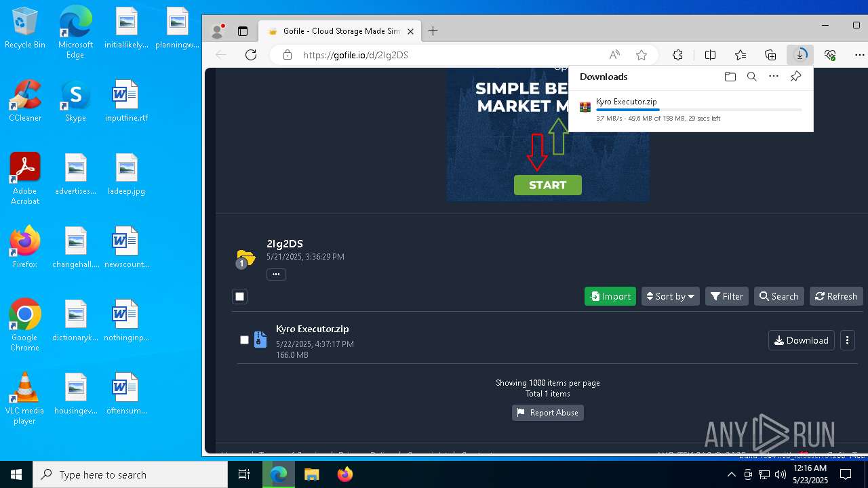Image resolution: width=868 pixels, height=488 pixels.
Task: Open Browser essentials icon
Action: pos(830,55)
